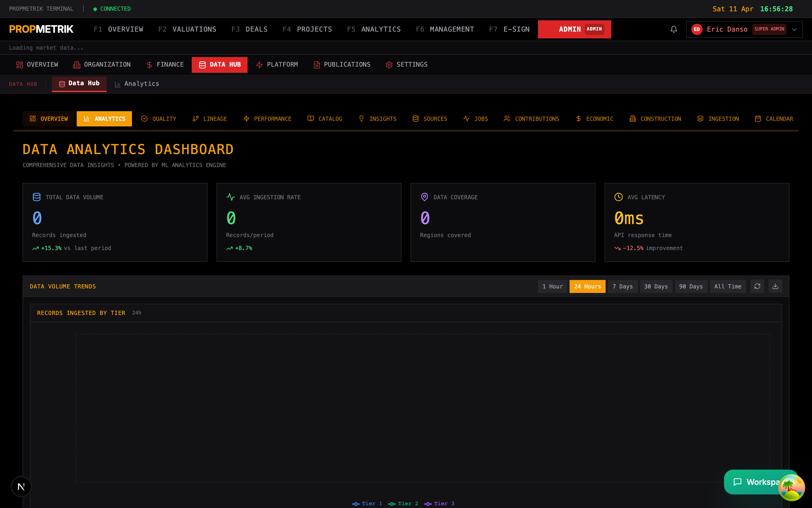
Task: Click the Avg Latency clock icon
Action: tap(618, 197)
